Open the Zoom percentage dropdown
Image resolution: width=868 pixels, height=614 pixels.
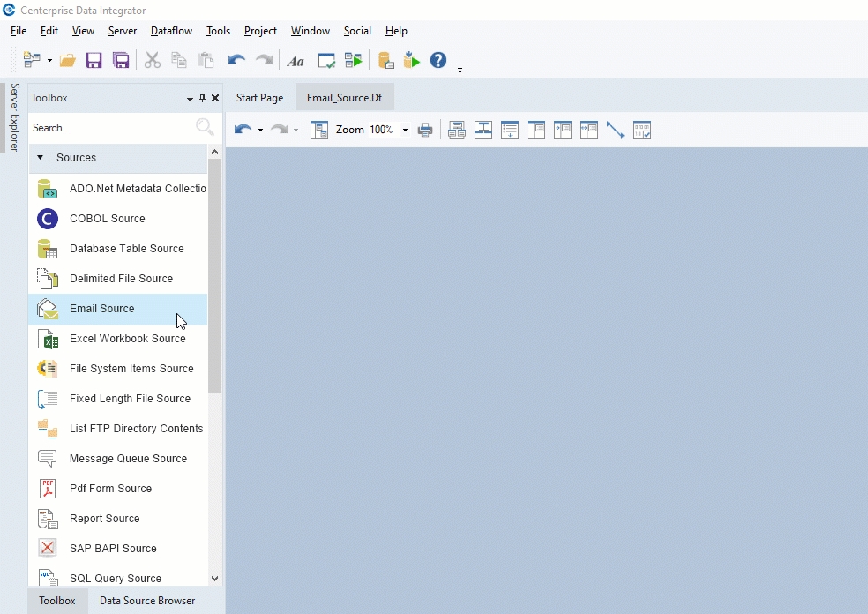405,131
